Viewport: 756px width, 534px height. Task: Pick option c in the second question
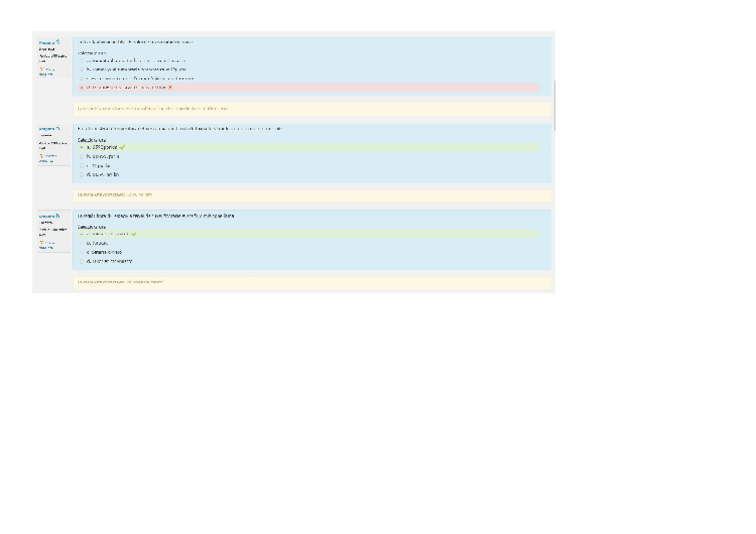point(81,165)
